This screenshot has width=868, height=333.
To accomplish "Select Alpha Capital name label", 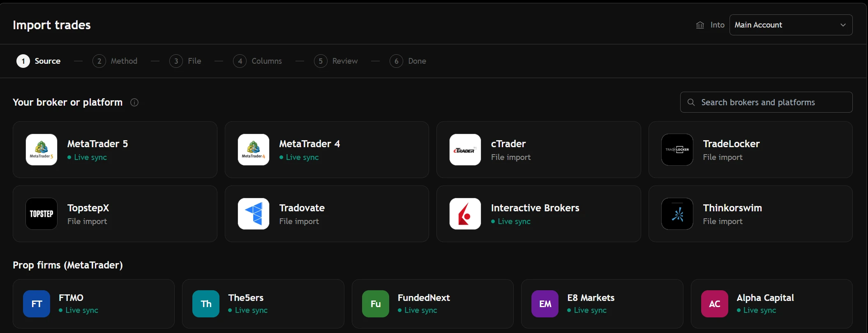I will (765, 298).
